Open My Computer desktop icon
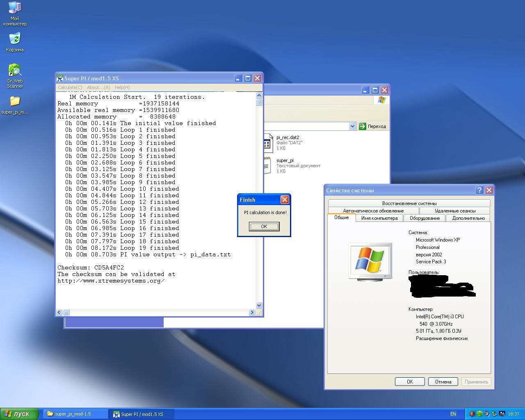The height and width of the screenshot is (420, 525). tap(15, 14)
